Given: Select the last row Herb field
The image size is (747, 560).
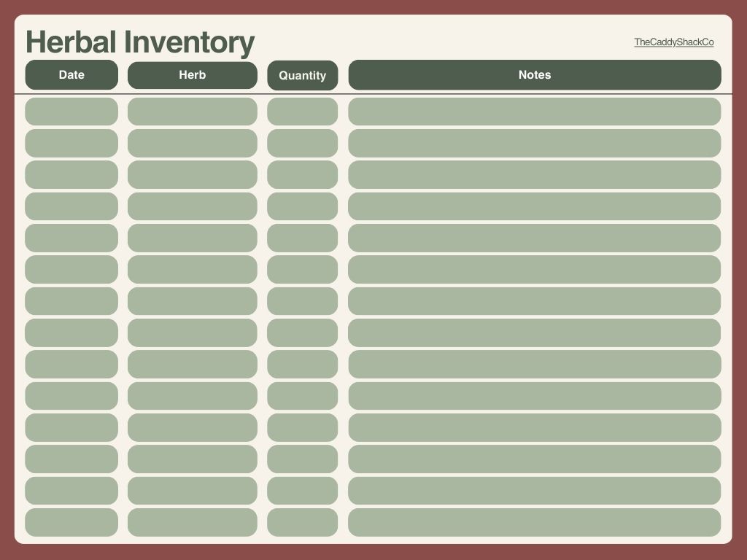Looking at the screenshot, I should pos(193,522).
